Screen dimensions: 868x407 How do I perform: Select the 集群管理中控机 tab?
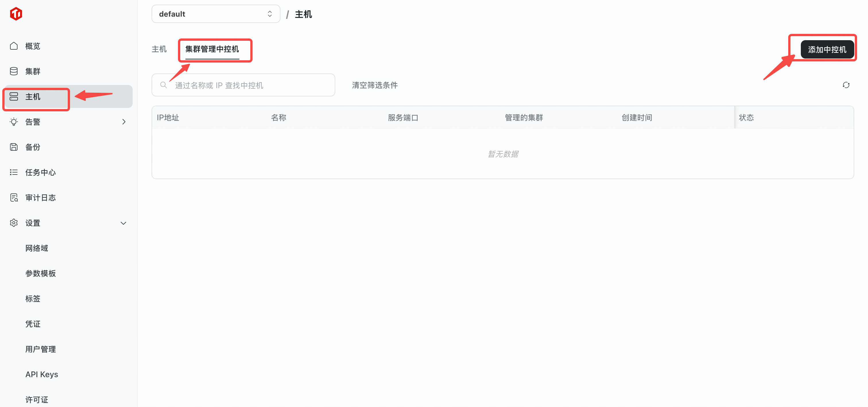coord(212,49)
